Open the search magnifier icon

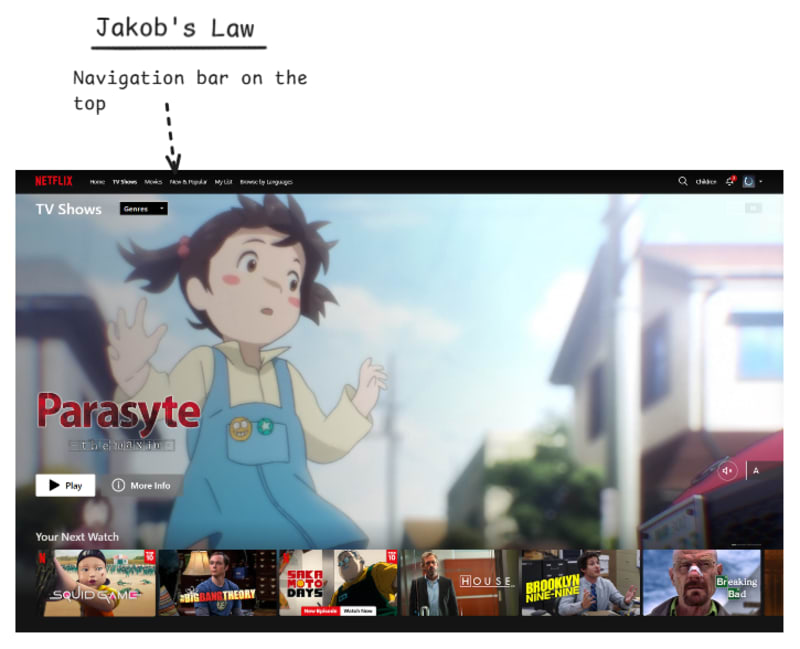(683, 181)
